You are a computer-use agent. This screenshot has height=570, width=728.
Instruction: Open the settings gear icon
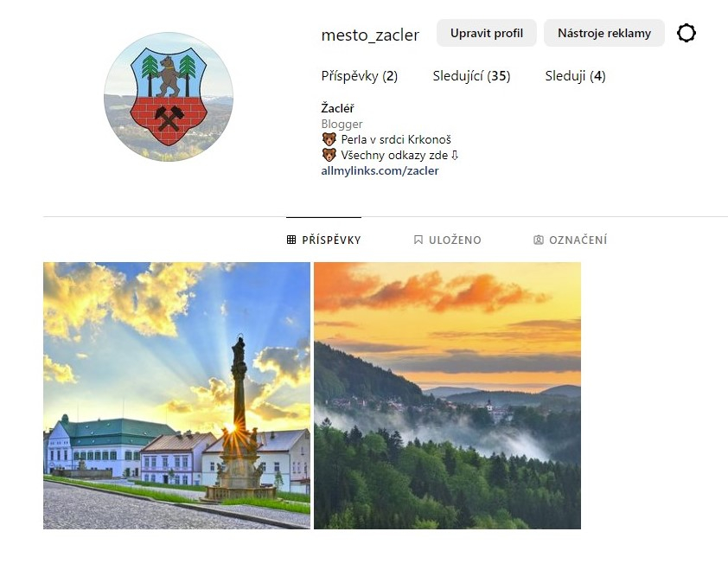[x=686, y=33]
